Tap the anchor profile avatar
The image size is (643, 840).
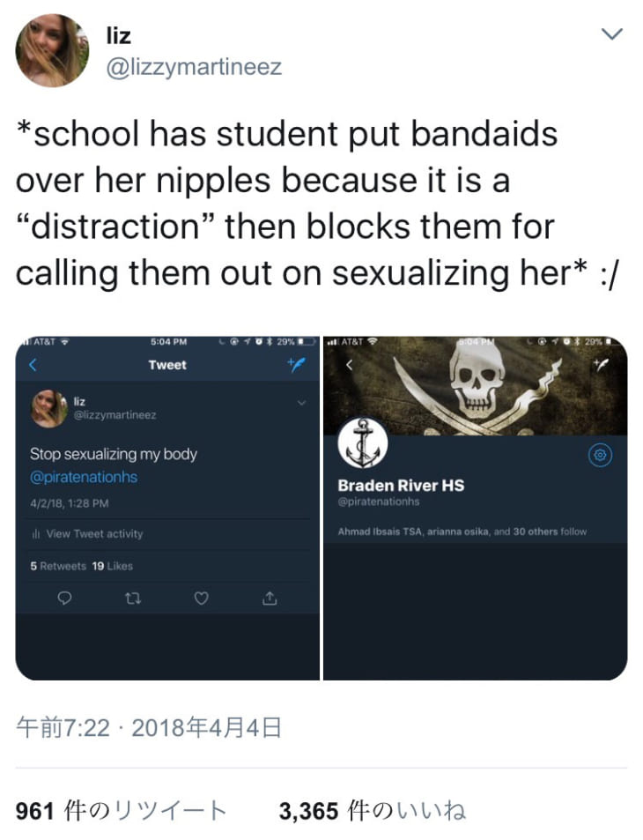[362, 443]
